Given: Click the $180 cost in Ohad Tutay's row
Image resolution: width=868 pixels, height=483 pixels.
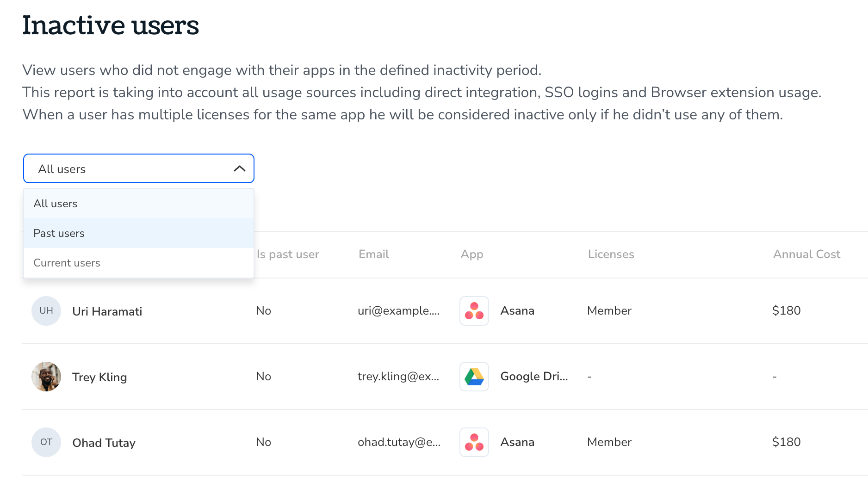Looking at the screenshot, I should (x=787, y=442).
